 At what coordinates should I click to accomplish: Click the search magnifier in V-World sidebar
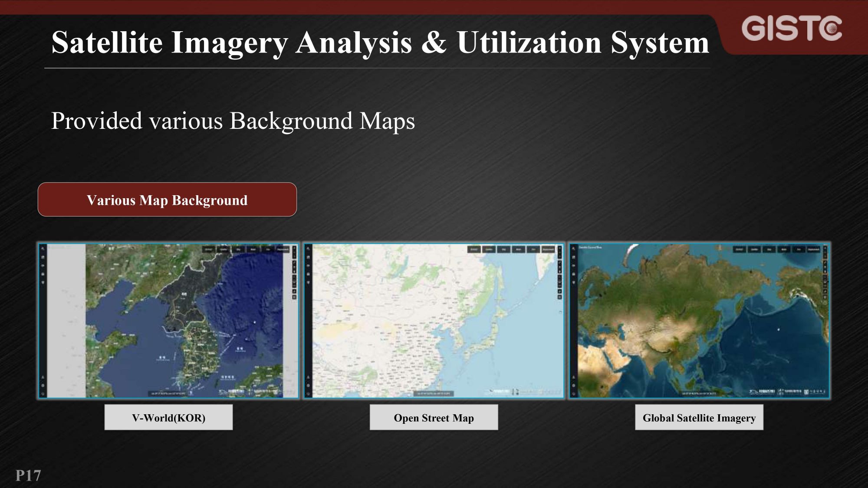tap(43, 248)
